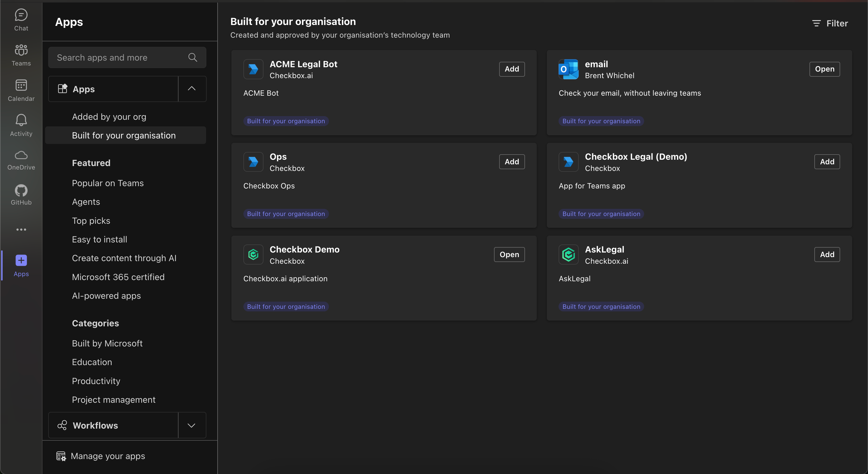Open the OneDrive cloud icon
The height and width of the screenshot is (474, 868).
(x=21, y=155)
